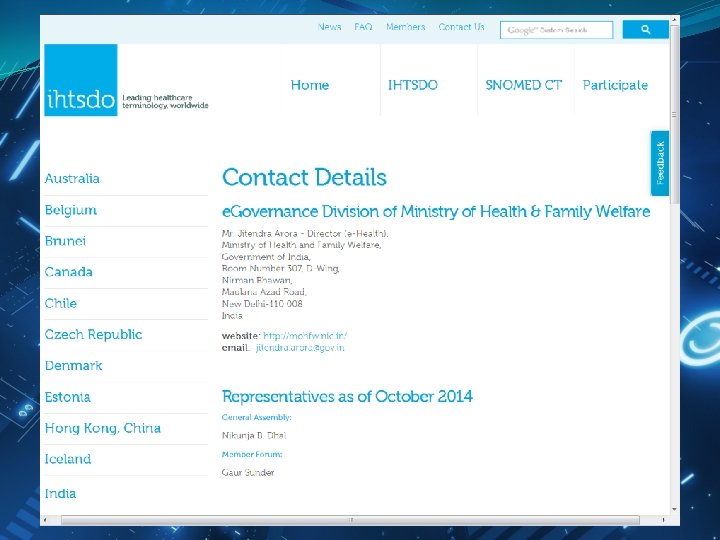Open the Feedback side tab
This screenshot has width=720, height=540.
660,163
